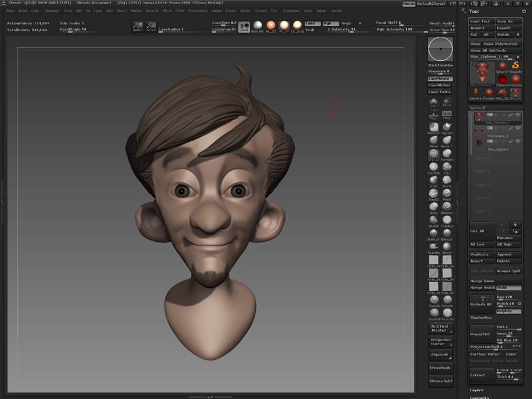Click the Export button
The height and width of the screenshot is (399, 532).
(x=508, y=28)
